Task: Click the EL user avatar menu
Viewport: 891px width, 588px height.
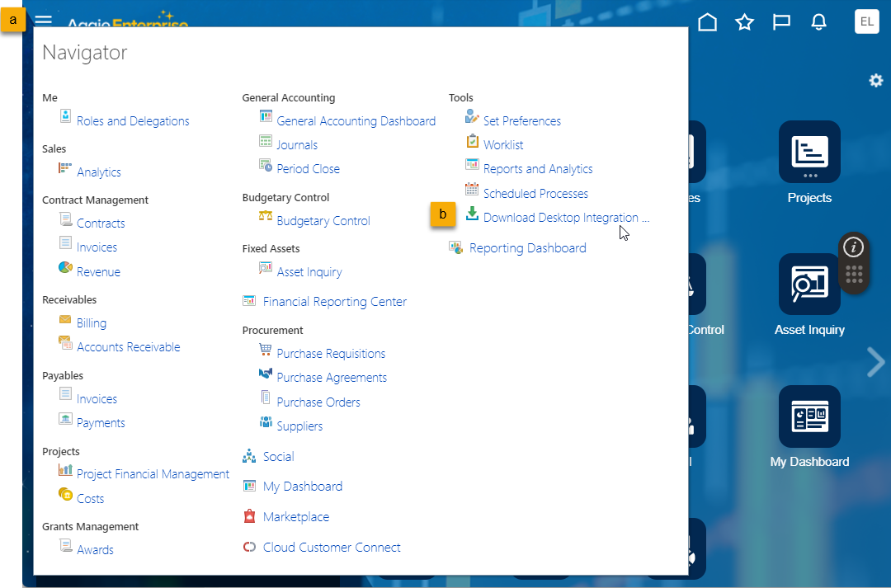Action: pos(867,22)
